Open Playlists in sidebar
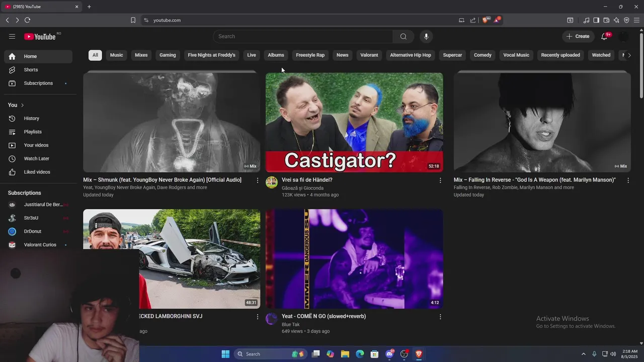This screenshot has height=362, width=644. 38,132
